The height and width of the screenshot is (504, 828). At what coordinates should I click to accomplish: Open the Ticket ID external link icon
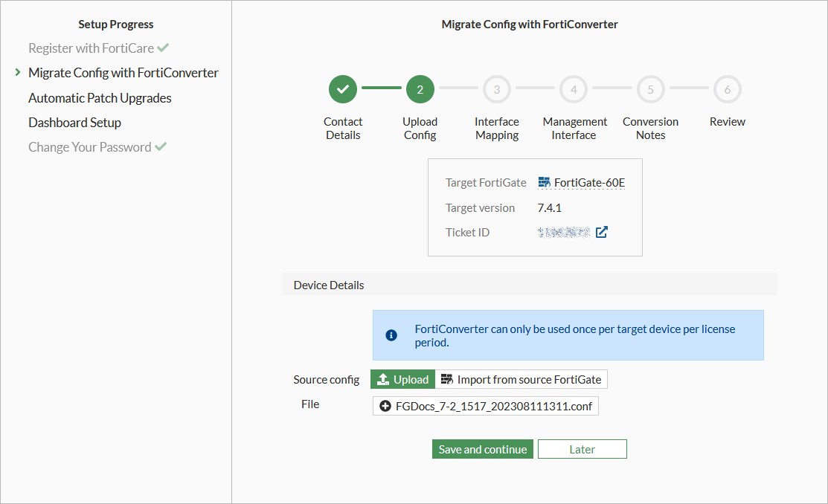(x=602, y=233)
